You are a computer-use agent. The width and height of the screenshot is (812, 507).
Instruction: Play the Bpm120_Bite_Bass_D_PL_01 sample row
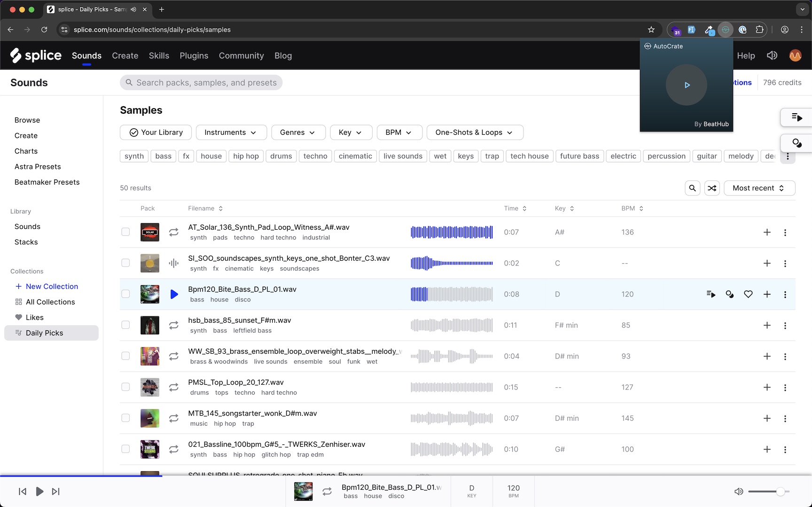tap(174, 294)
